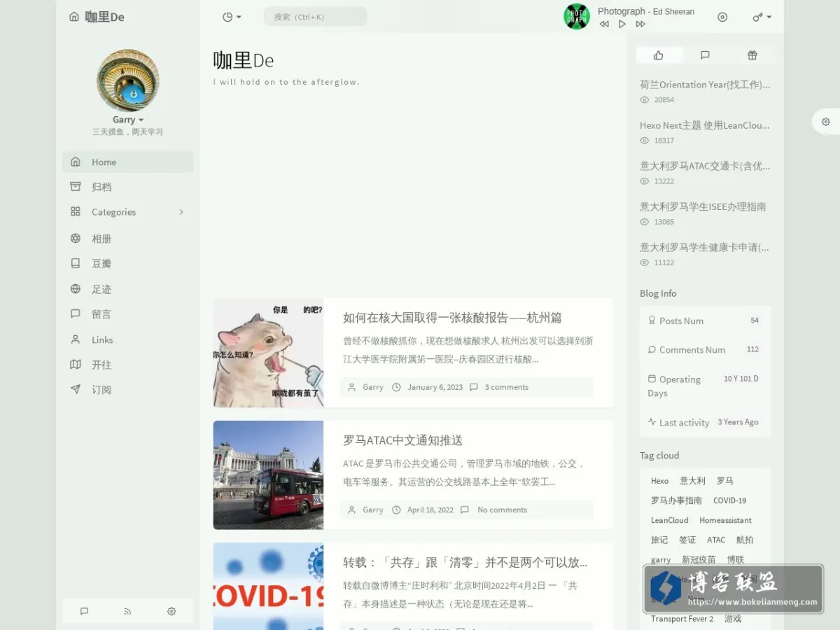840x630 pixels.
Task: Select the 航拍 tag
Action: pyautogui.click(x=745, y=540)
